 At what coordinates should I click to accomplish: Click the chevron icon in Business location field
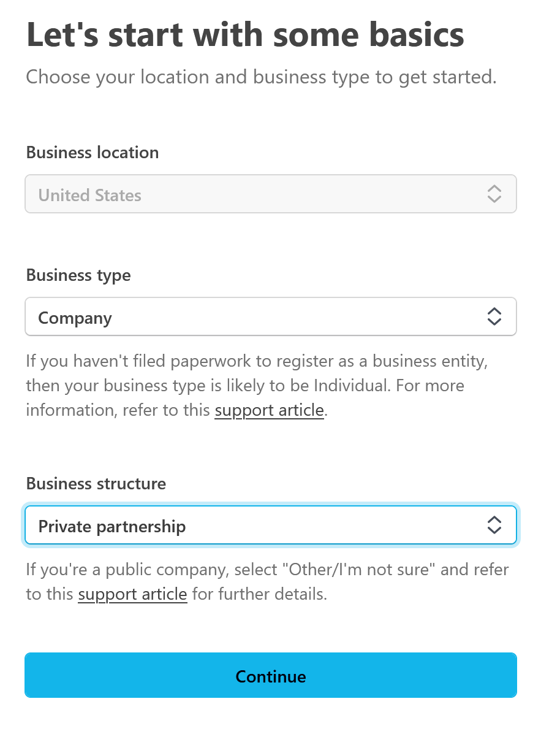click(x=494, y=194)
